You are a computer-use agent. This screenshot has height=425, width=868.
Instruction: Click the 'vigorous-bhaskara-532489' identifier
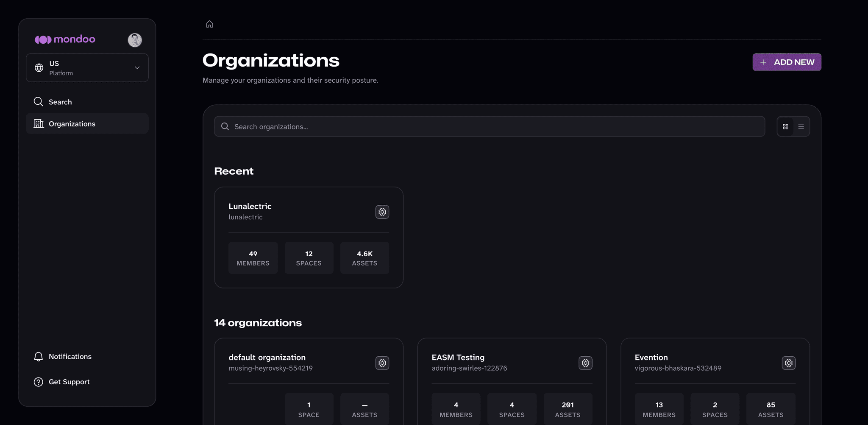[x=678, y=368]
